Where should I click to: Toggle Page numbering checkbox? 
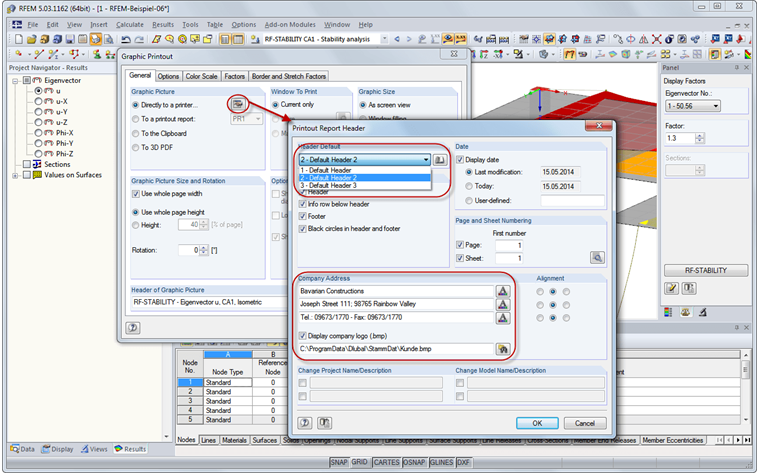coord(460,245)
